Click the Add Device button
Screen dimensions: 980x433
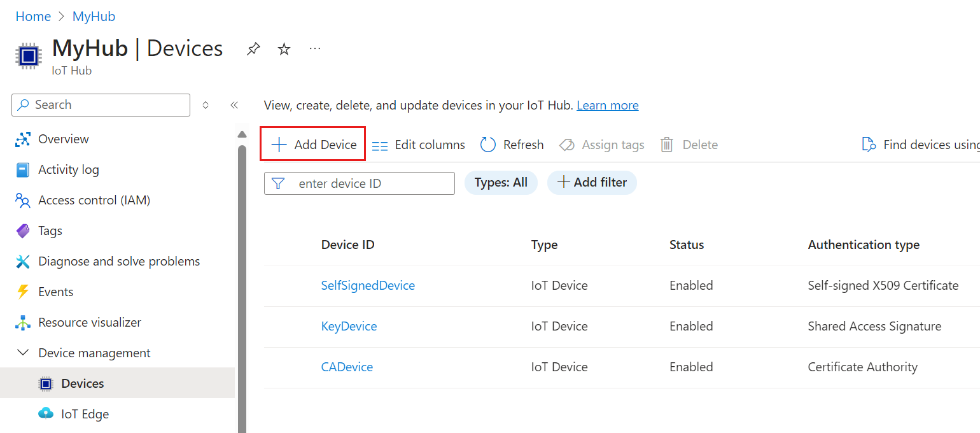click(x=313, y=145)
